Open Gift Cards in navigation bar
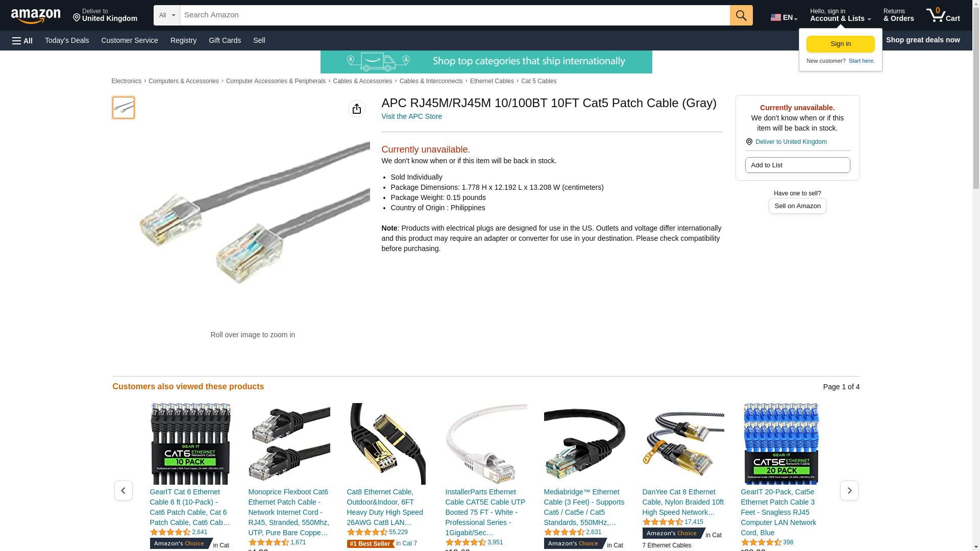The image size is (980, 551). tap(225, 40)
